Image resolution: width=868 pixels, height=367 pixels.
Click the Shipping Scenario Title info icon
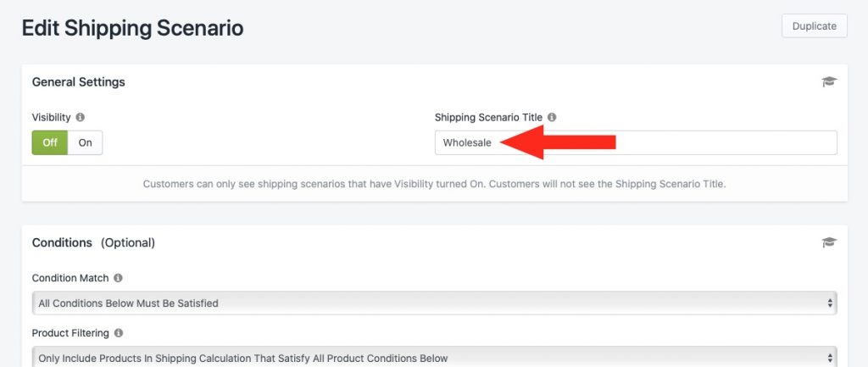tap(552, 117)
